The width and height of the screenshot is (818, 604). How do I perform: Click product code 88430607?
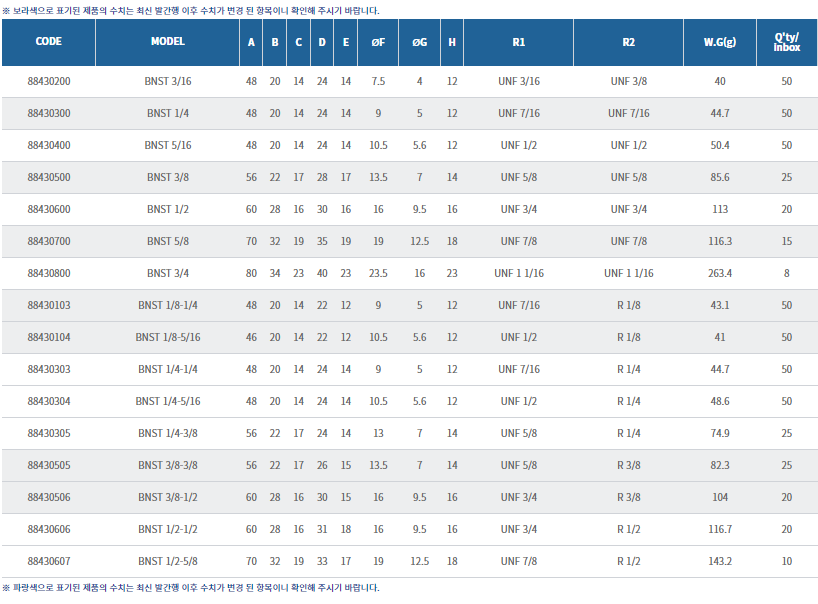coord(49,562)
